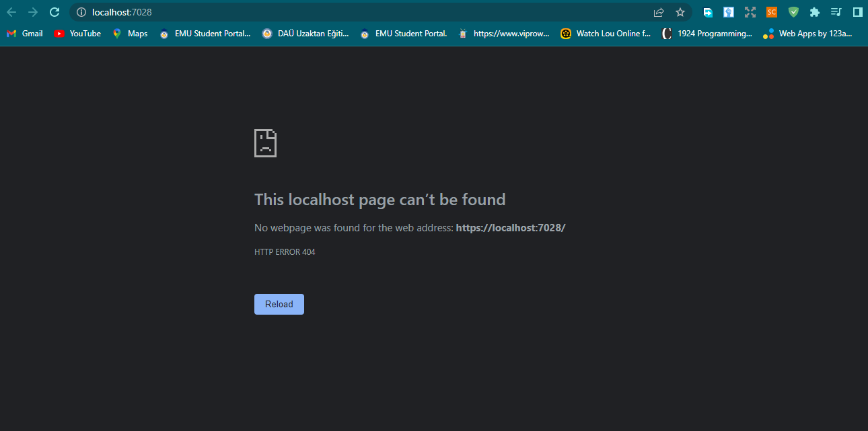Go forward to the next page
Screen dimensions: 868x431
coord(33,12)
